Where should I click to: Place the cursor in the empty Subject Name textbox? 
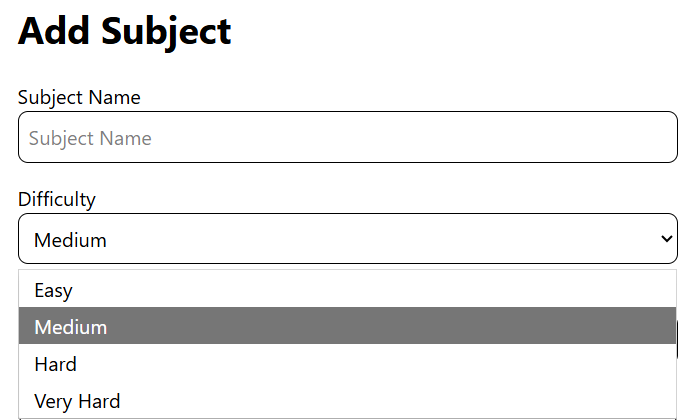[348, 137]
